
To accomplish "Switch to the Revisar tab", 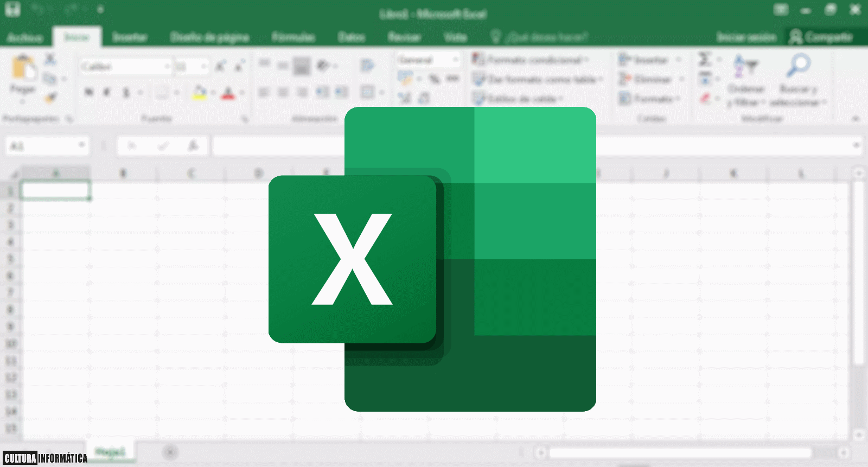I will click(x=404, y=37).
